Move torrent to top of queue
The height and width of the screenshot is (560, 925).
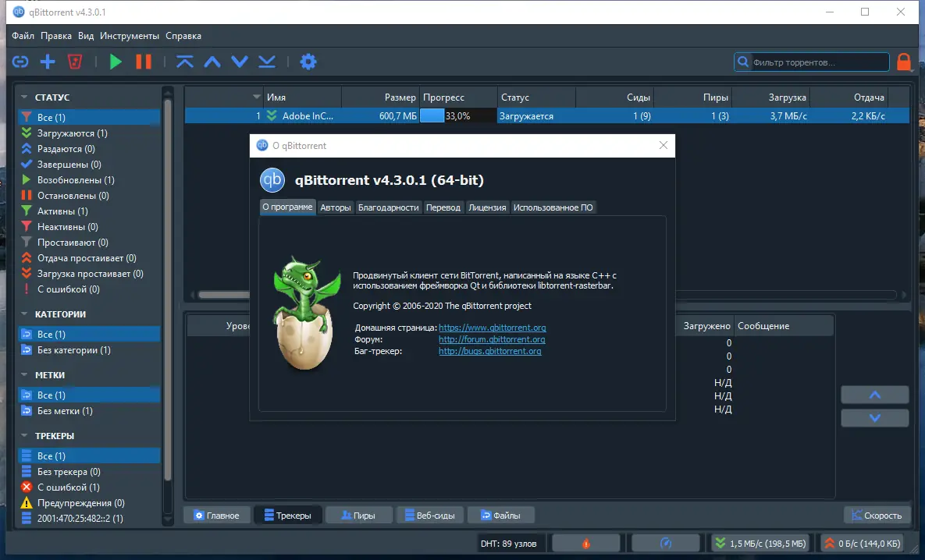click(185, 61)
